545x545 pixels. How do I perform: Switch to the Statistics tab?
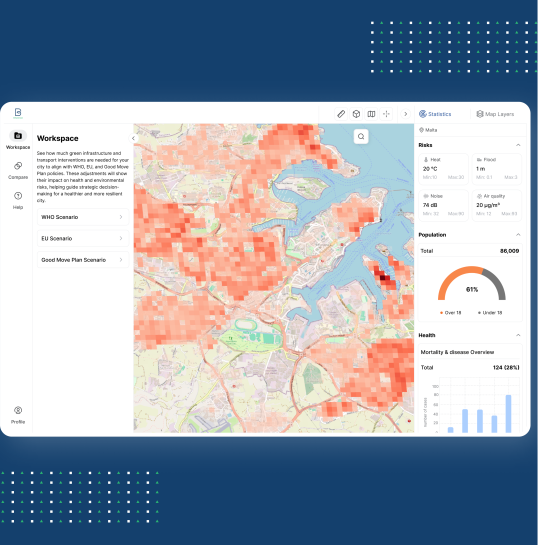click(435, 114)
